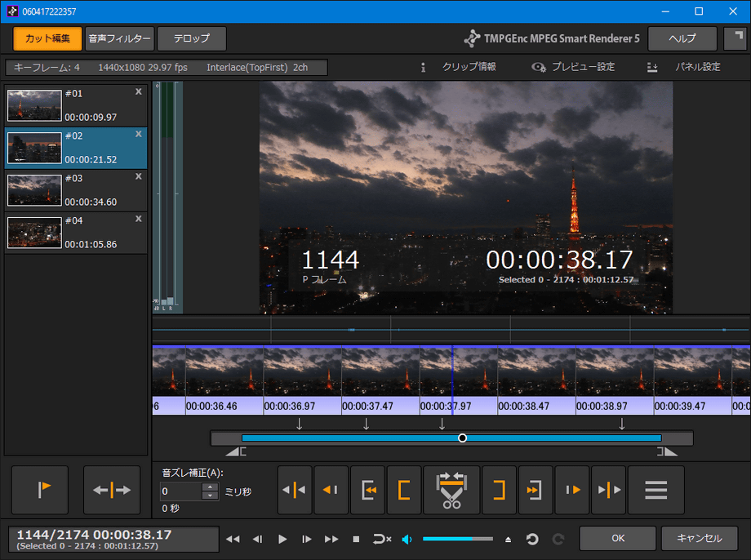Toggle the loop playback button
This screenshot has height=560, width=751.
pyautogui.click(x=382, y=539)
